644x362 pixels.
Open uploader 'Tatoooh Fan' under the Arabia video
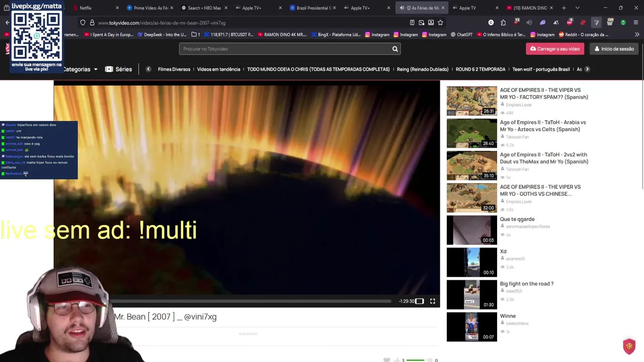(x=517, y=137)
